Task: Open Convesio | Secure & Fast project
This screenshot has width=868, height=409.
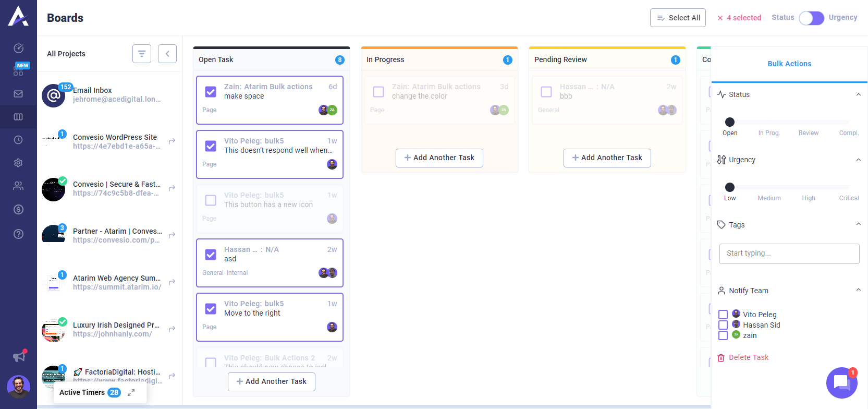Action: coord(117,188)
